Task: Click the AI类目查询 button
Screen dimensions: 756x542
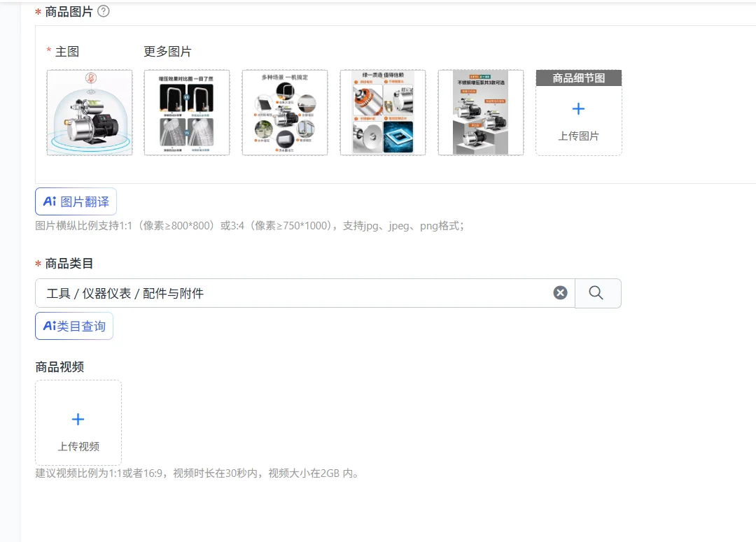Action: (x=73, y=326)
